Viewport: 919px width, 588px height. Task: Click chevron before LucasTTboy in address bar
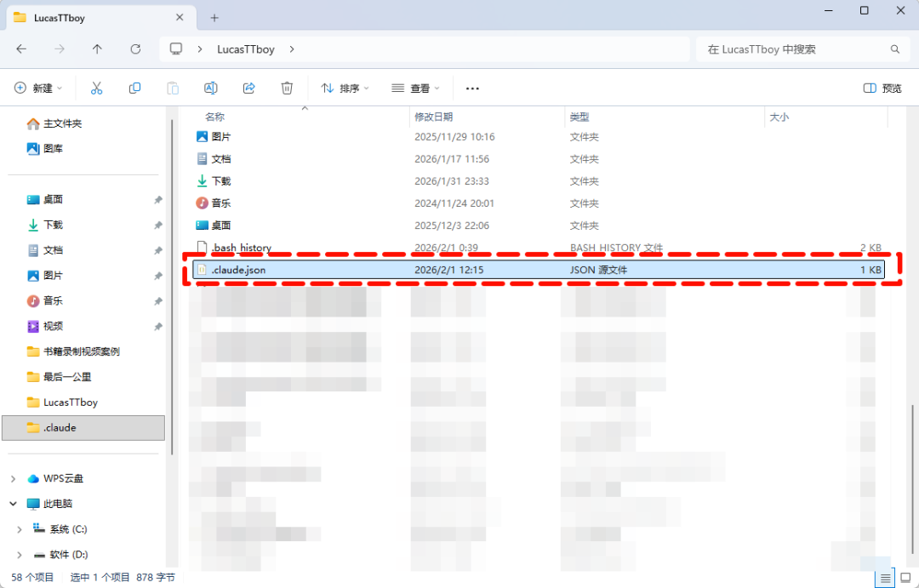200,49
